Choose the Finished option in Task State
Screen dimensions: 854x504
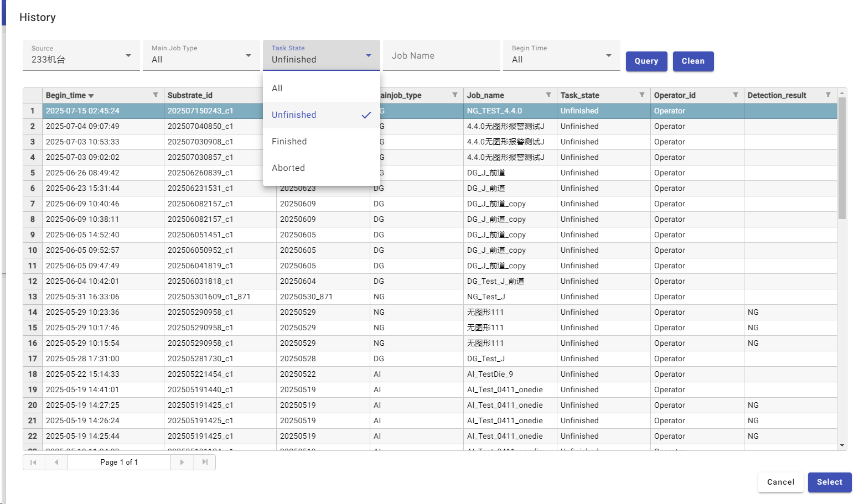click(289, 142)
